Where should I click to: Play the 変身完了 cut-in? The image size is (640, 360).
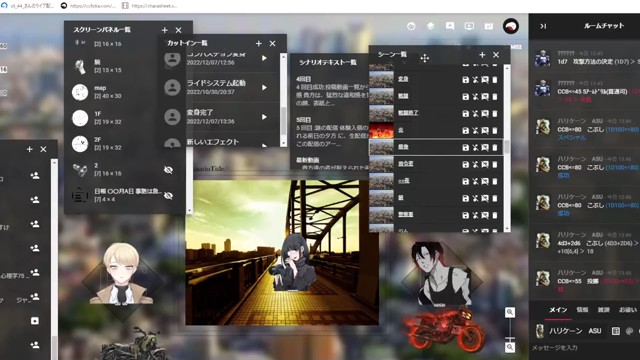click(x=264, y=117)
